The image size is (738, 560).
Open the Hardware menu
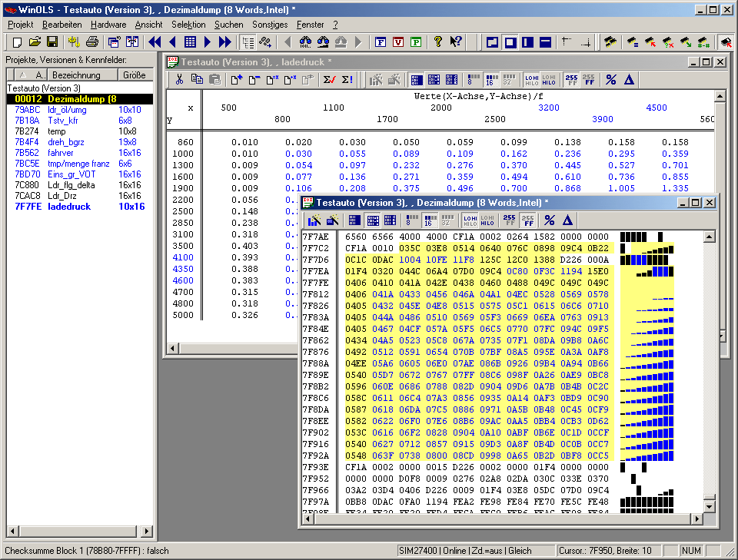(x=108, y=25)
